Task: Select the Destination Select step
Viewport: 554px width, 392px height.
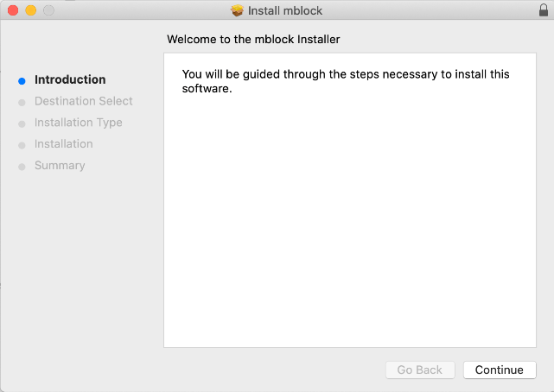Action: point(83,101)
